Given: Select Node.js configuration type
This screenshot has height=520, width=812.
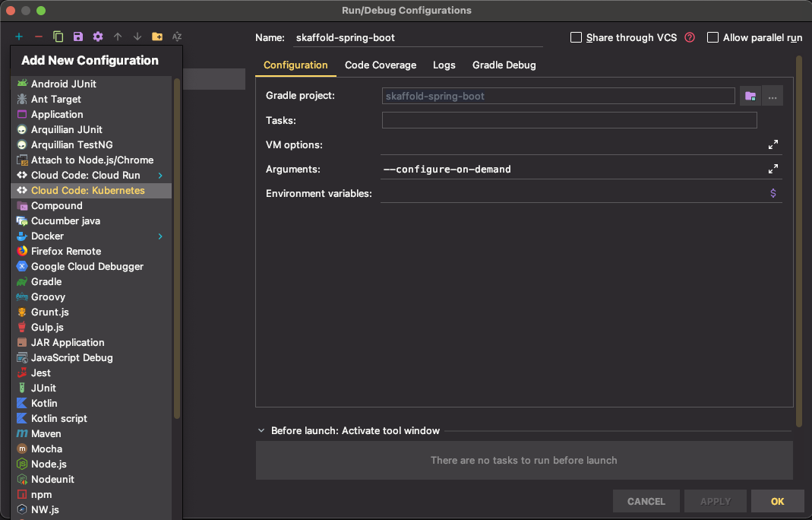Looking at the screenshot, I should point(91,464).
